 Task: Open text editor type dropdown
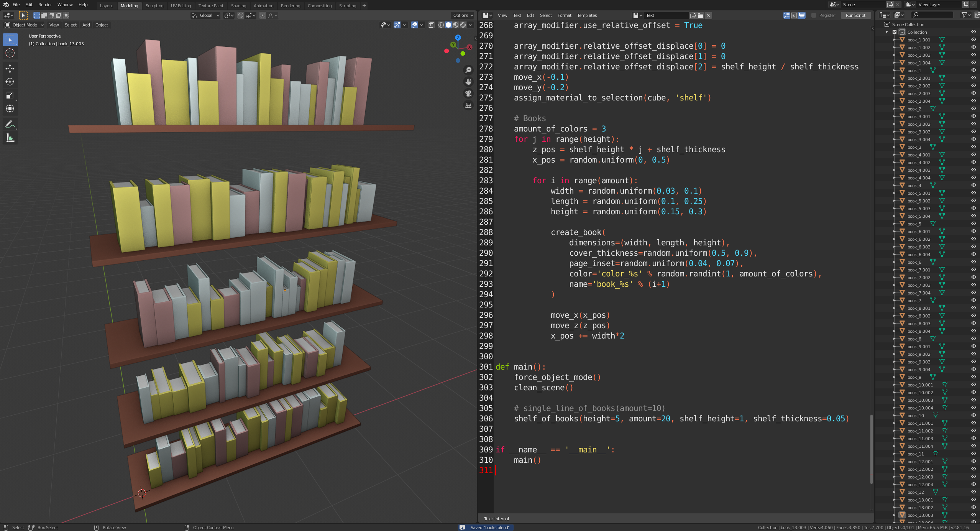click(x=487, y=15)
